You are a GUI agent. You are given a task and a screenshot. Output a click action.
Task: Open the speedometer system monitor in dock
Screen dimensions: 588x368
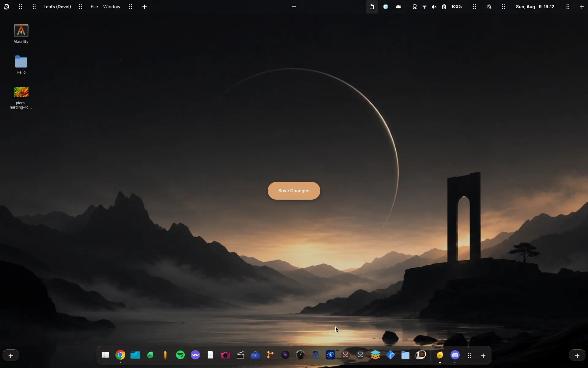300,355
